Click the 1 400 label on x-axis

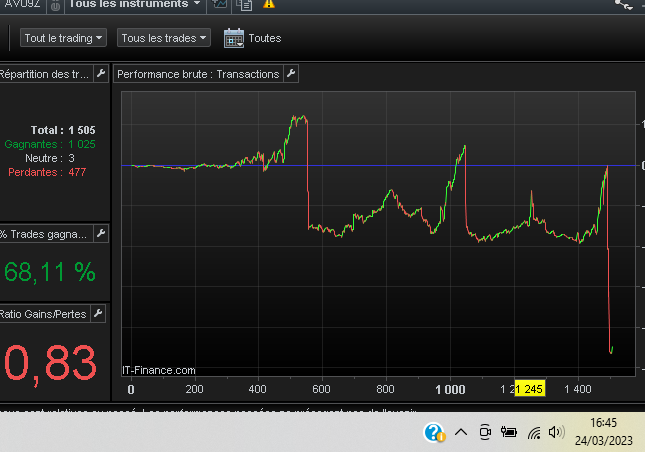click(578, 389)
